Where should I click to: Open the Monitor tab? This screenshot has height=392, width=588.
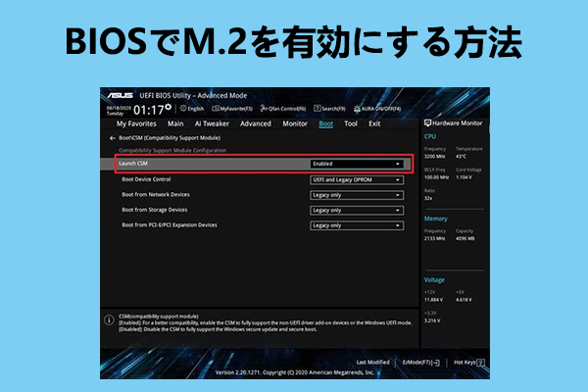pyautogui.click(x=295, y=123)
